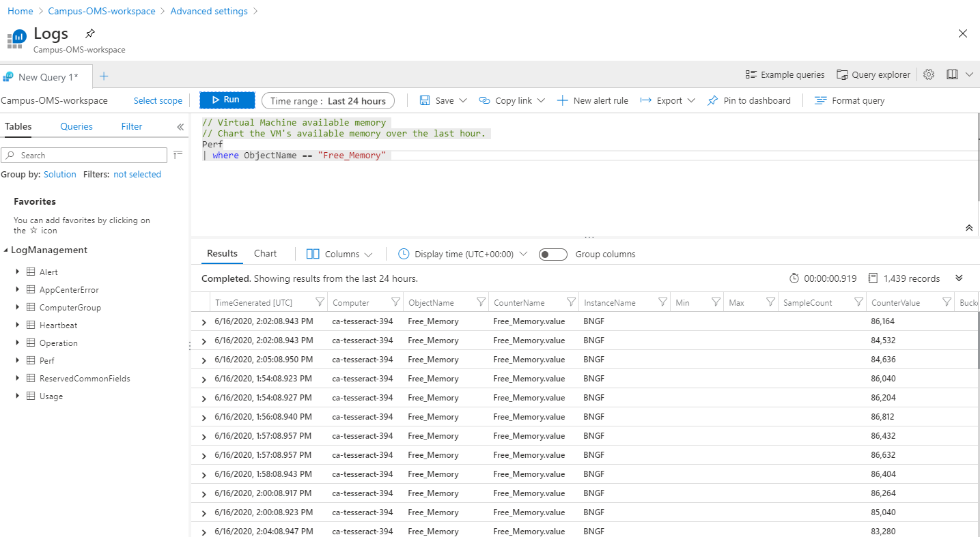This screenshot has width=980, height=537.
Task: Expand the ComputerGroup table node
Action: click(17, 307)
